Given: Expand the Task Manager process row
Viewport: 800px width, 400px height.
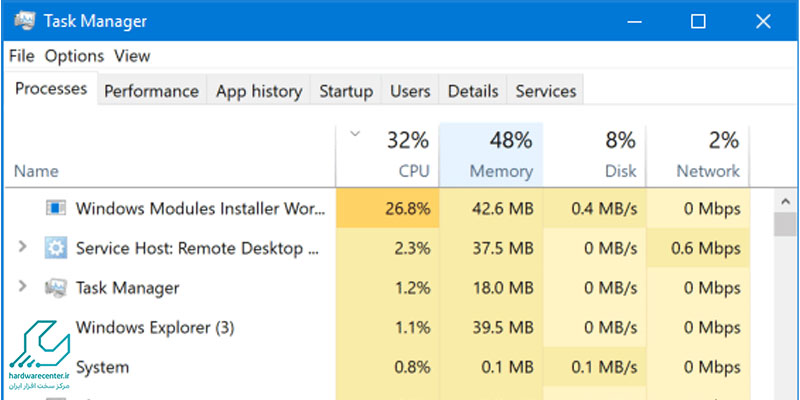Looking at the screenshot, I should click(22, 287).
